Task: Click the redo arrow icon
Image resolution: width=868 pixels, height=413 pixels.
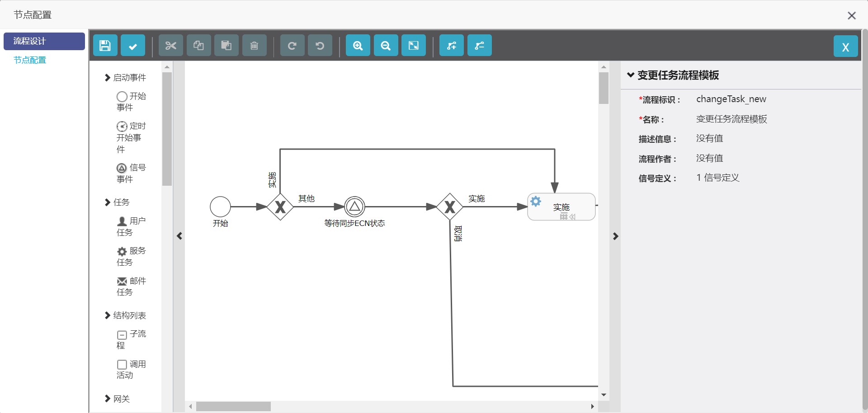Action: [x=292, y=46]
